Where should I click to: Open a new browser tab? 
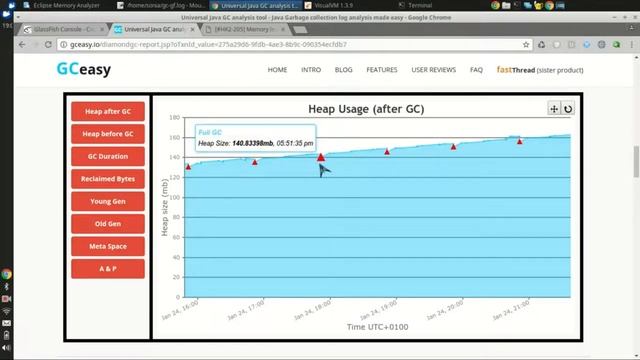(300, 29)
